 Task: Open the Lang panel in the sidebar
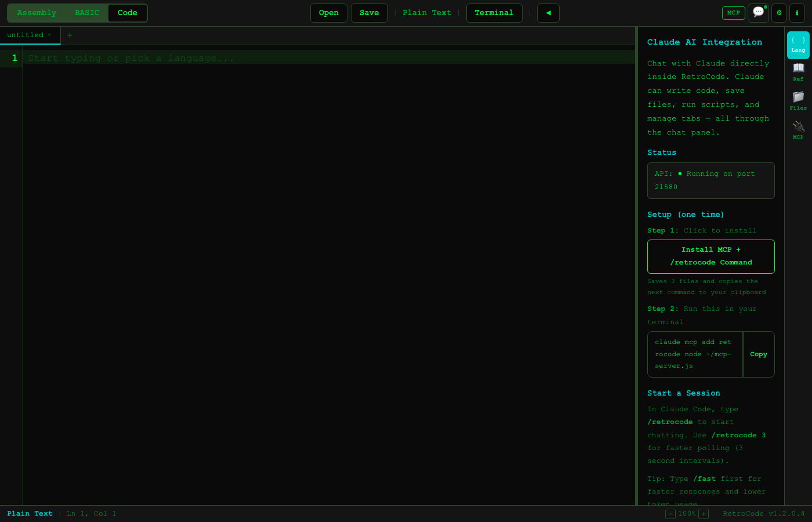[x=798, y=42]
